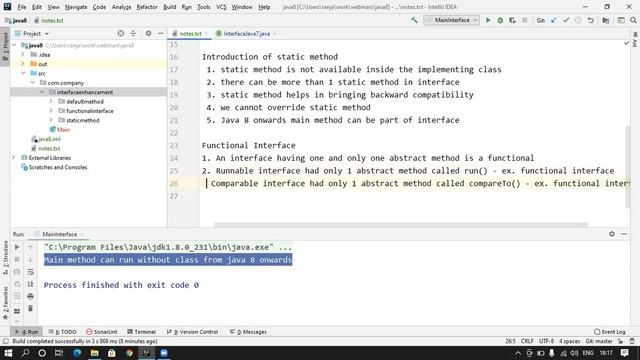This screenshot has height=360, width=640.
Task: Rerun program with Run panel green play icon
Action: [17, 247]
